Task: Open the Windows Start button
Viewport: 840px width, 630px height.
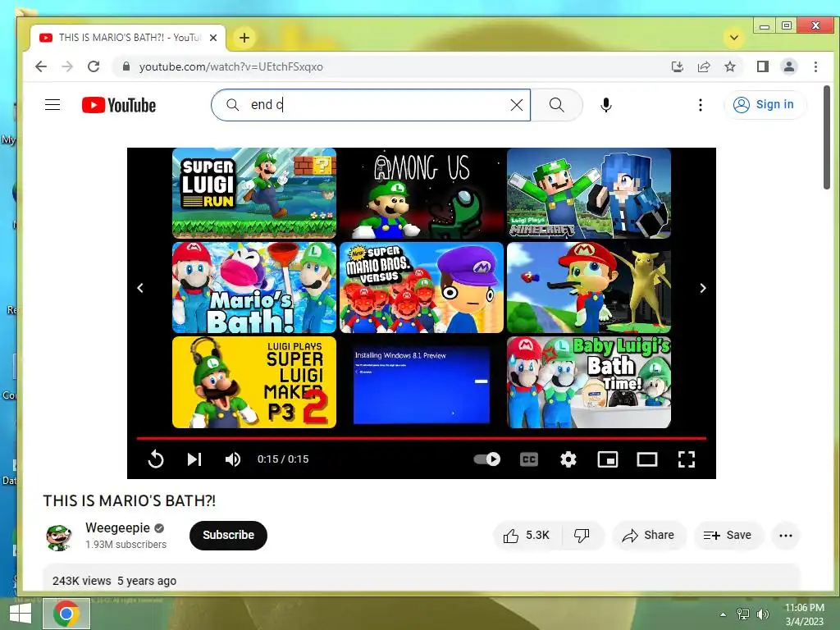Action: 20,614
